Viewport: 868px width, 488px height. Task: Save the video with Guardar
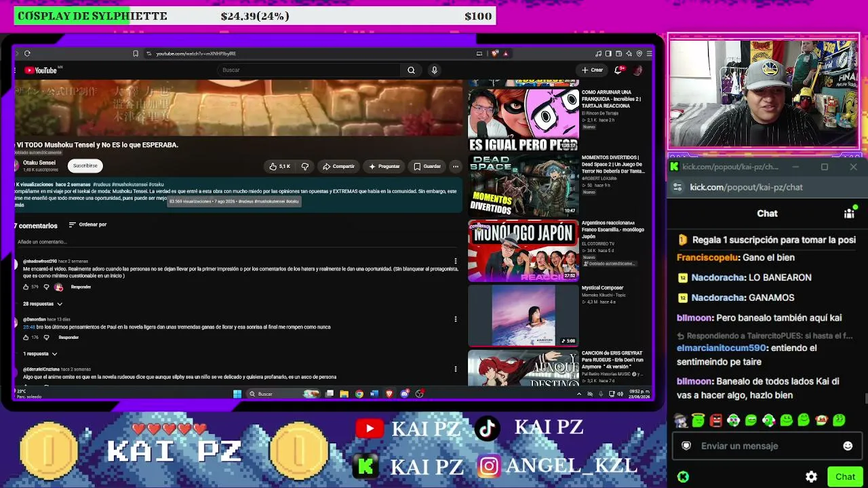[427, 166]
